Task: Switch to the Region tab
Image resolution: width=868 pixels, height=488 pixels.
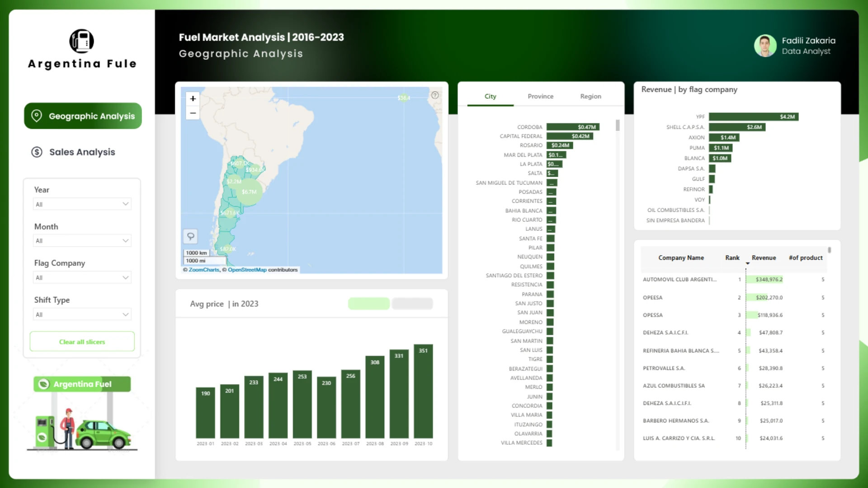Action: 590,96
